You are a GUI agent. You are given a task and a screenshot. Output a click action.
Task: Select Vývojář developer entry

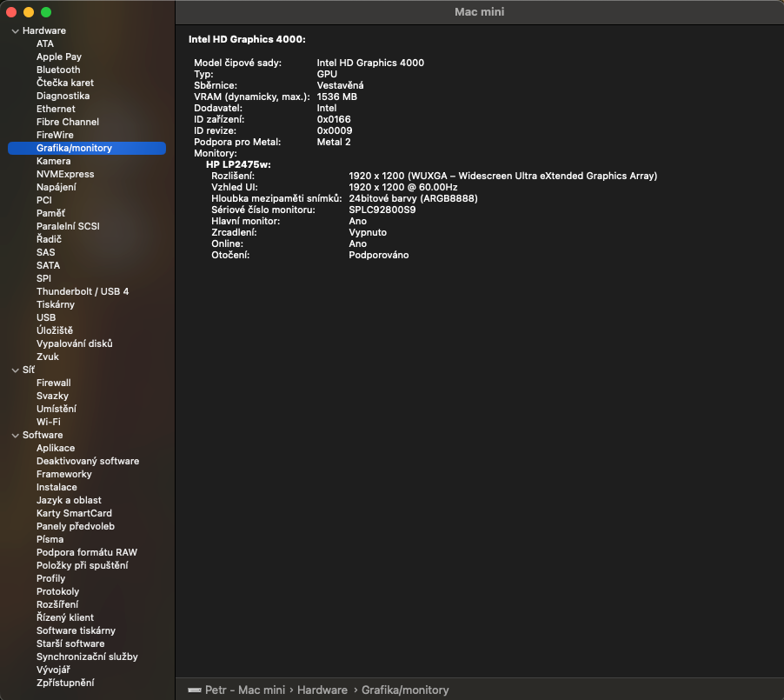click(53, 670)
